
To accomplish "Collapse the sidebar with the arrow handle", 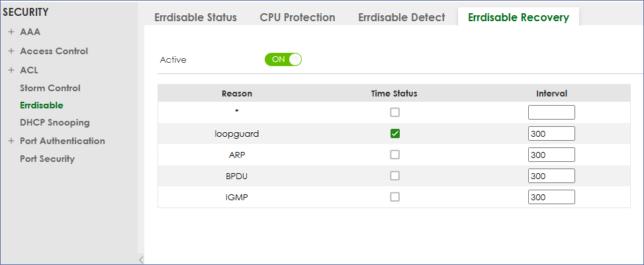I will coord(140,260).
